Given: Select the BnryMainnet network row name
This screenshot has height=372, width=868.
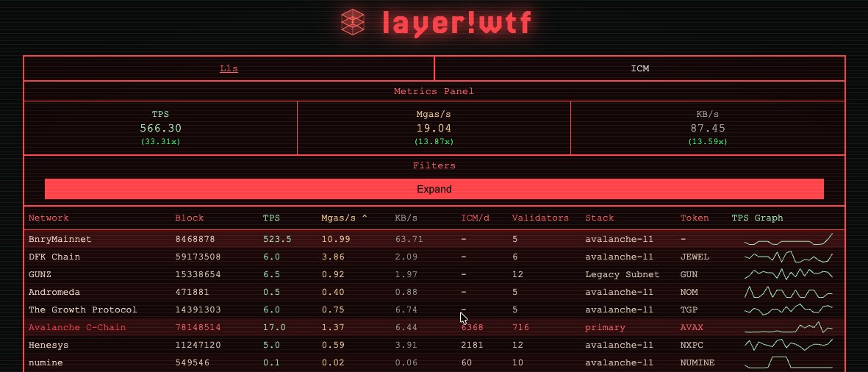Looking at the screenshot, I should [x=60, y=239].
